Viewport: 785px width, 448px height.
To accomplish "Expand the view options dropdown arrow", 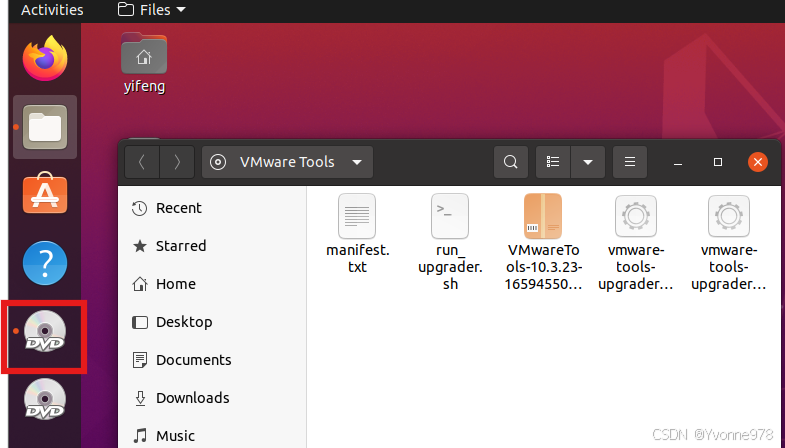I will pyautogui.click(x=588, y=162).
